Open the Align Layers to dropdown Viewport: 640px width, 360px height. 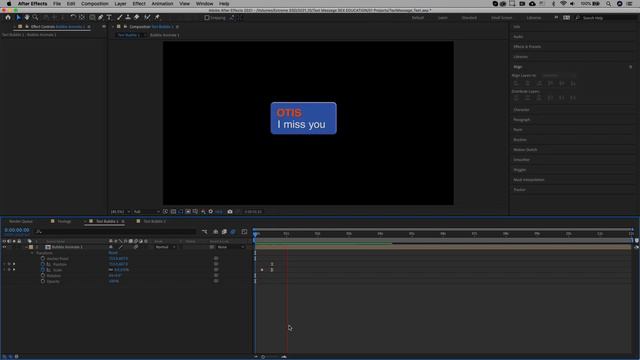[558, 76]
